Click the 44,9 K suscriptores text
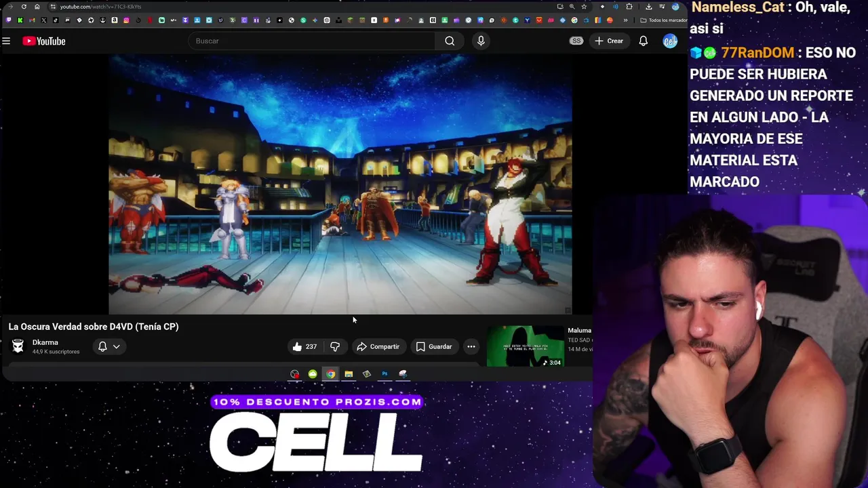This screenshot has width=868, height=488. tap(56, 352)
